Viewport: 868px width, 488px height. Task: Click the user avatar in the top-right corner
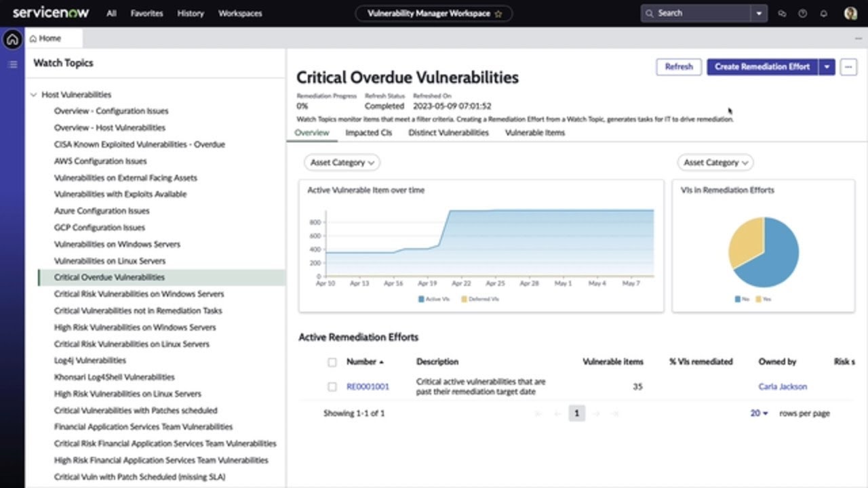[850, 13]
